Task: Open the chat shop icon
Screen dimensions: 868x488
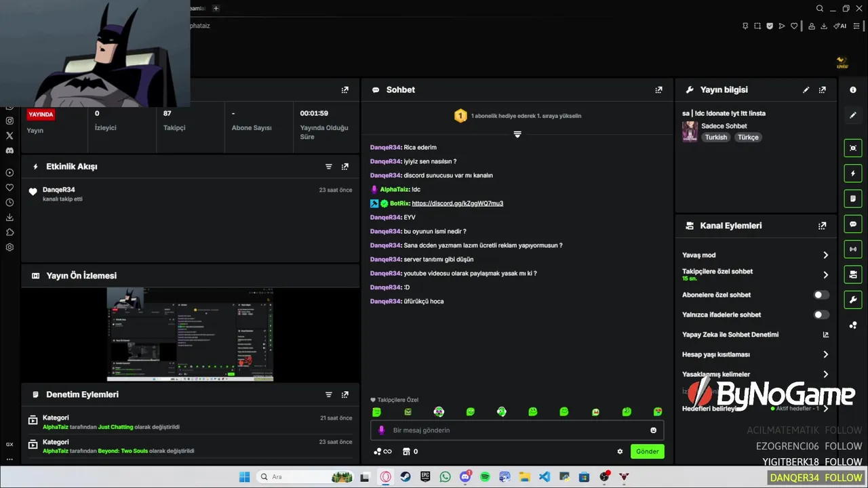Action: [410, 451]
